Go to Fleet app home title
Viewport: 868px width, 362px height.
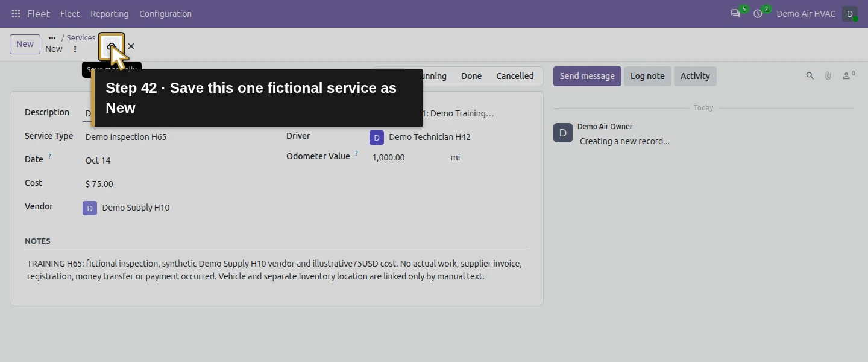pos(39,14)
